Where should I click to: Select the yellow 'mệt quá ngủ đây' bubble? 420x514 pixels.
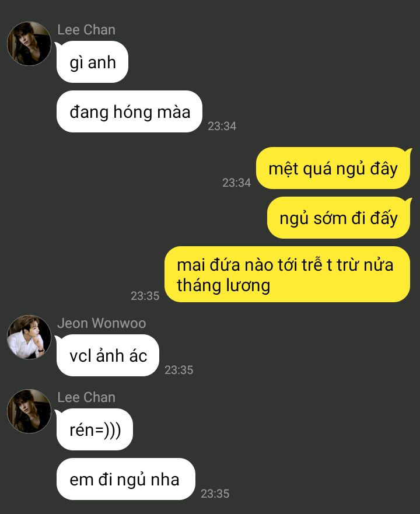click(x=334, y=168)
